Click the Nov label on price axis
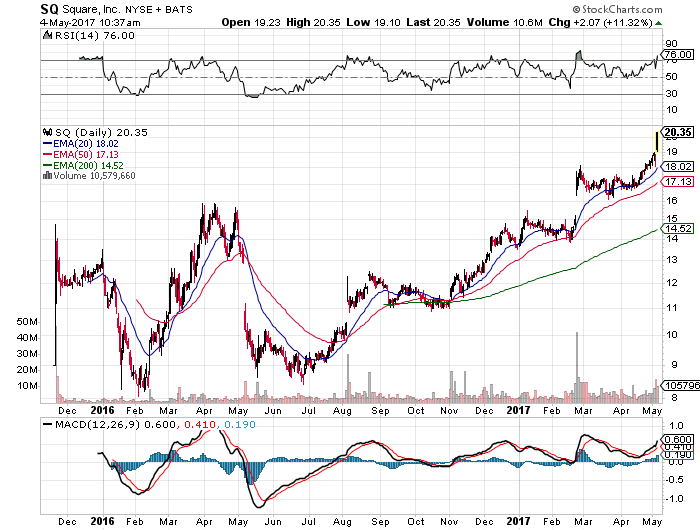The image size is (700, 530). point(449,411)
